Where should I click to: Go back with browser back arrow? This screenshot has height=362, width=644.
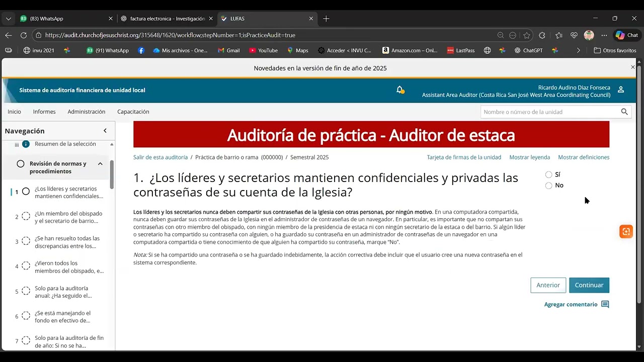tap(9, 35)
